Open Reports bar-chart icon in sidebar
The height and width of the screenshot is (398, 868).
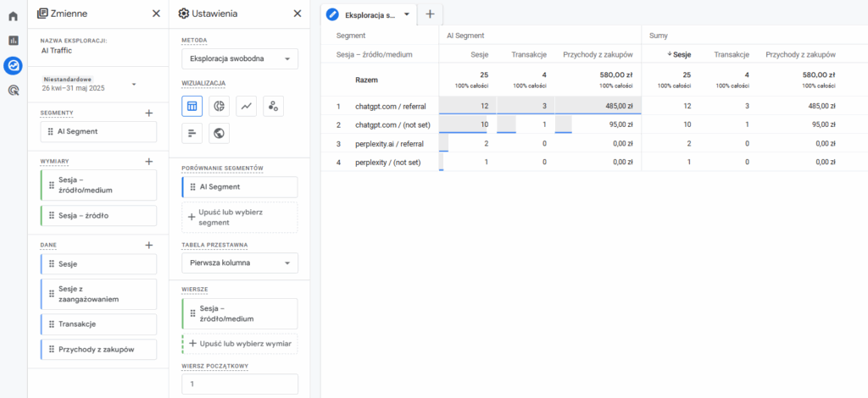[x=13, y=41]
